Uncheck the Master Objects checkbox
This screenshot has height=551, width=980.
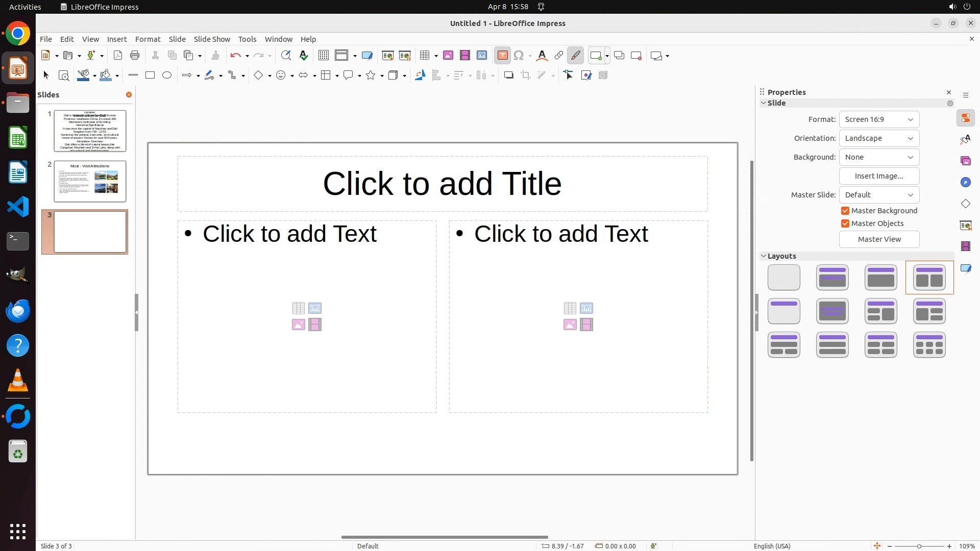(x=845, y=223)
